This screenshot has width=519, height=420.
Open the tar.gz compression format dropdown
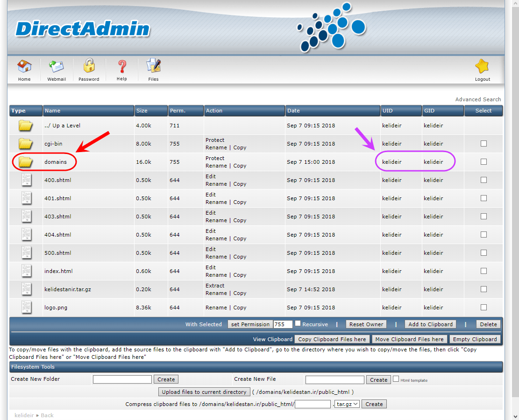347,404
